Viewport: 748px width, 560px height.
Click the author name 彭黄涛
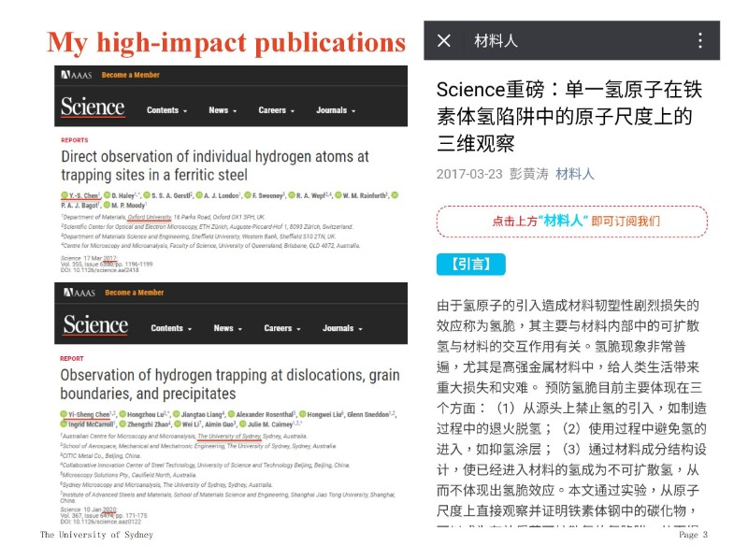[529, 174]
